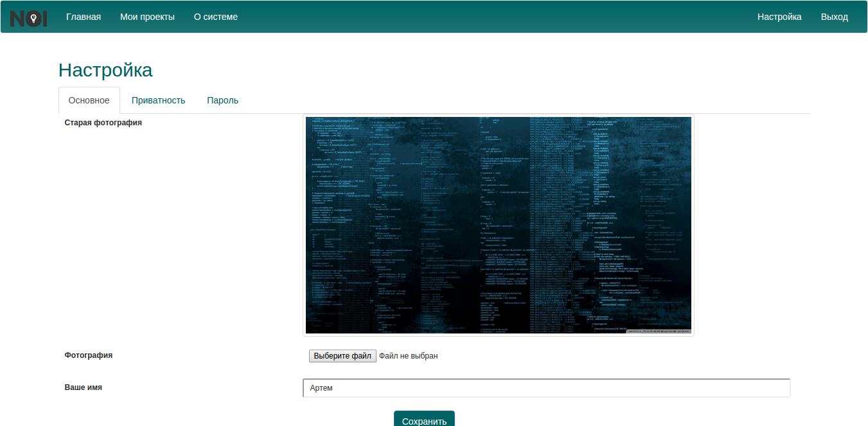
Task: Open О системе page
Action: pos(216,17)
